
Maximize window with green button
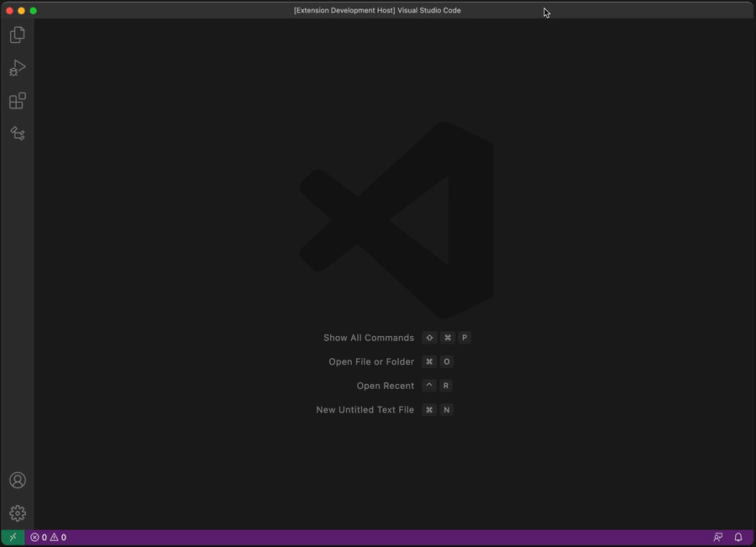34,11
